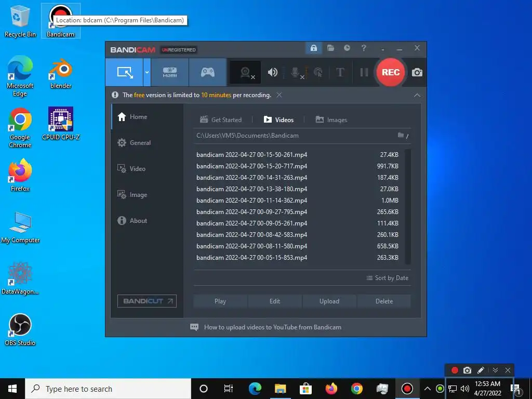
Task: Open the BANDICUT link button
Action: tap(147, 301)
